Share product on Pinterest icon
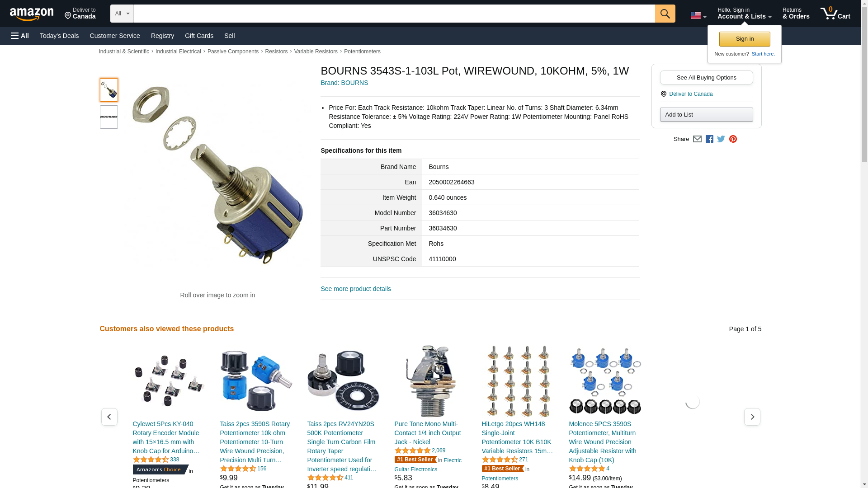This screenshot has width=868, height=488. [x=733, y=139]
